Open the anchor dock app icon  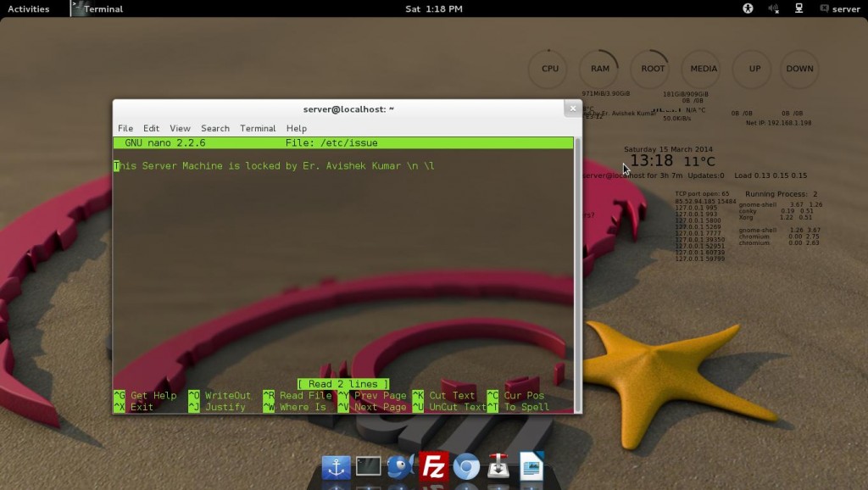tap(336, 467)
